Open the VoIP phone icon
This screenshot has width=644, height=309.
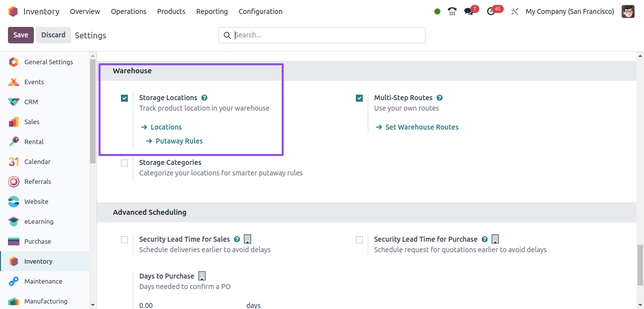(452, 11)
